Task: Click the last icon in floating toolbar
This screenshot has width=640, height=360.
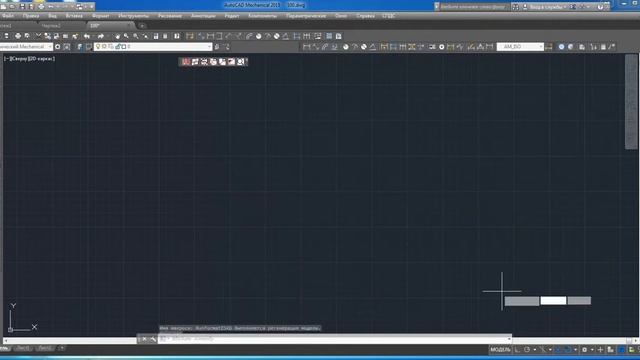Action: pos(241,62)
